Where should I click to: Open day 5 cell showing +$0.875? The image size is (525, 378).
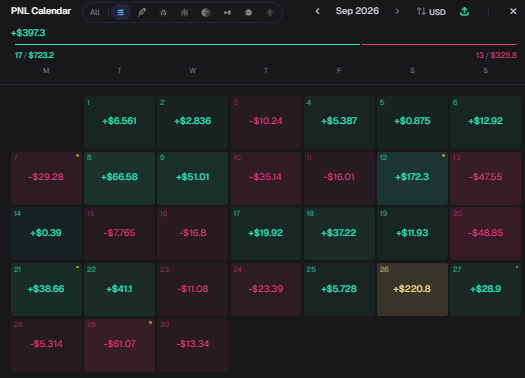[412, 123]
